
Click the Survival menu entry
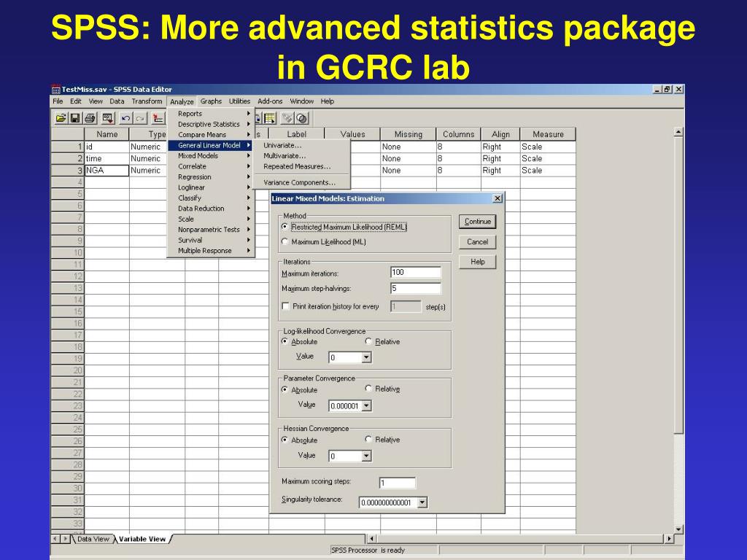(x=211, y=240)
